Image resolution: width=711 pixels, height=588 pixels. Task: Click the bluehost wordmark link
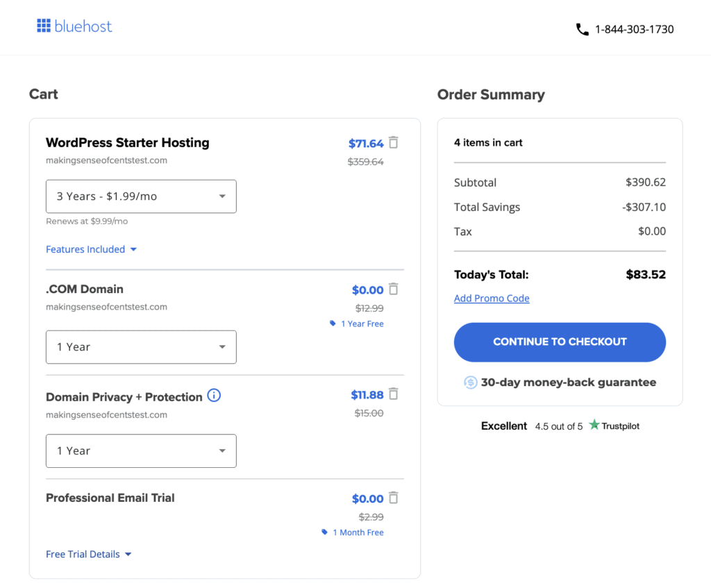pyautogui.click(x=83, y=26)
